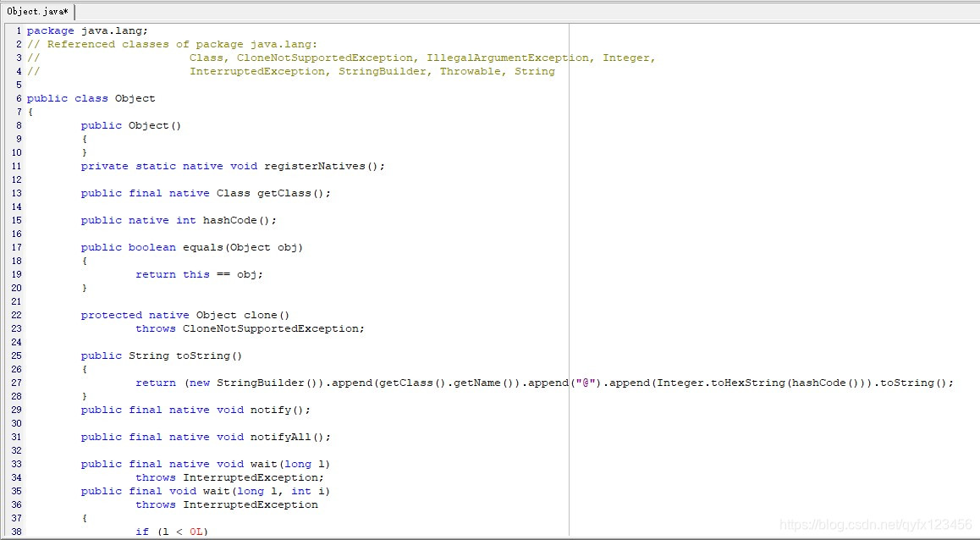Viewport: 980px width, 540px height.
Task: Click 'throws InterruptedException' on line 36
Action: coord(227,504)
